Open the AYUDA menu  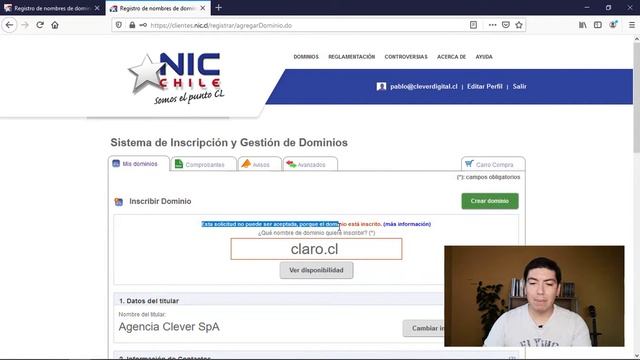click(484, 57)
